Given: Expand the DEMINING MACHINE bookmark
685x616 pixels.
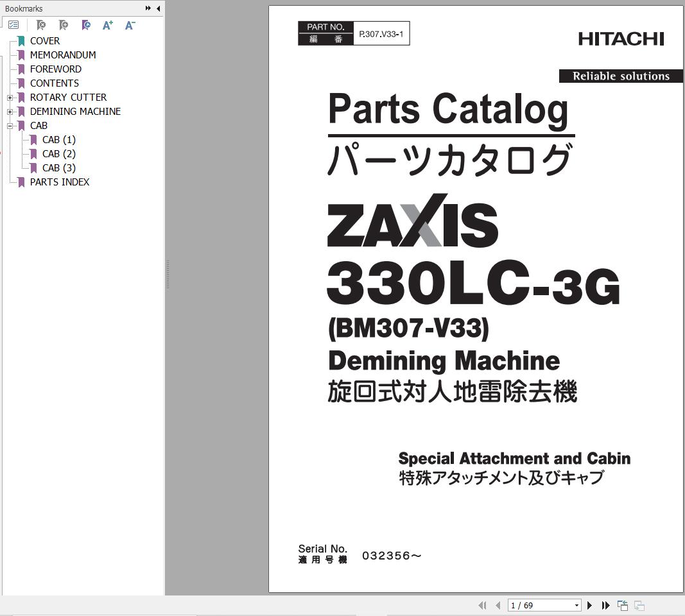Looking at the screenshot, I should coord(10,112).
